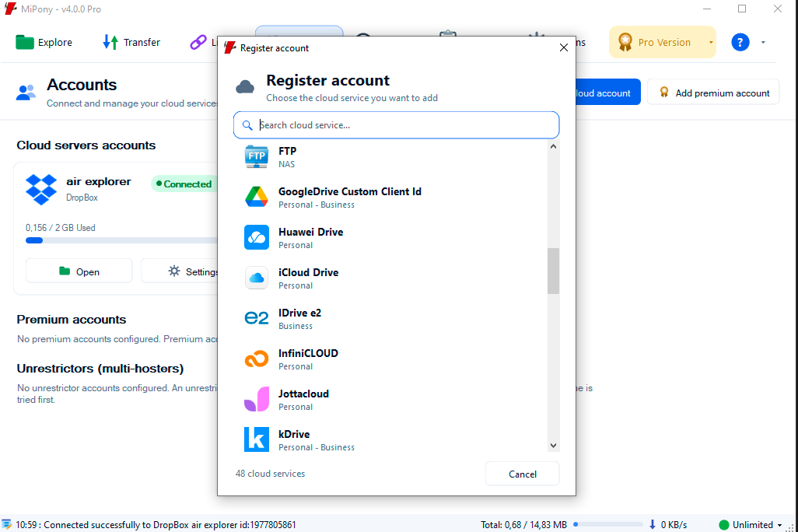Click the Dropbox logo on account card

(x=41, y=189)
